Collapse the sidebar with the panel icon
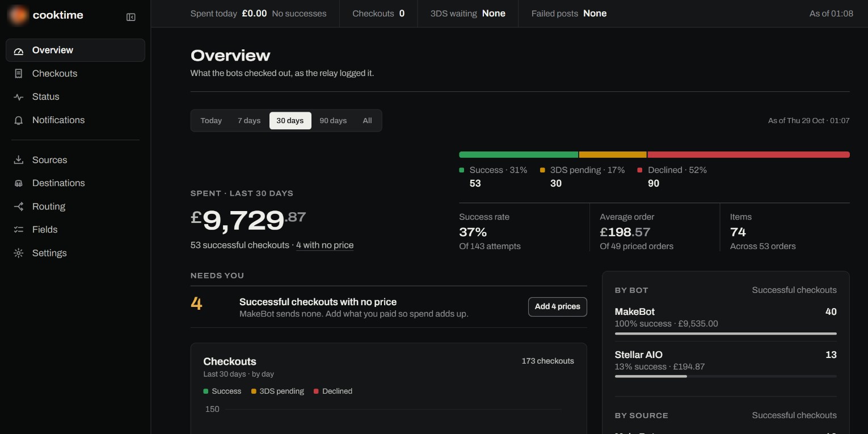This screenshot has width=868, height=434. [131, 17]
